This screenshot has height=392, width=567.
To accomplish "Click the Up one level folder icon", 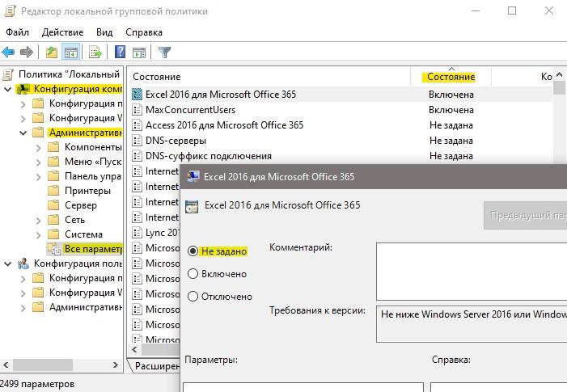I will [x=52, y=53].
